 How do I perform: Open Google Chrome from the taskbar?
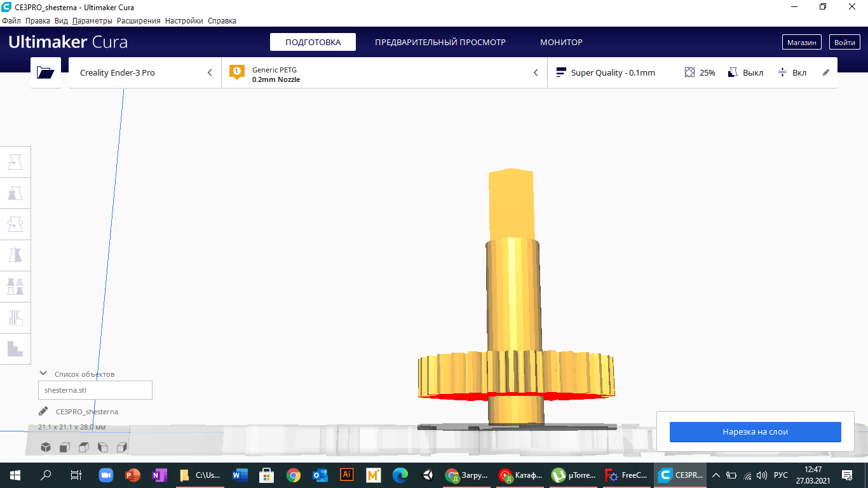(x=293, y=475)
